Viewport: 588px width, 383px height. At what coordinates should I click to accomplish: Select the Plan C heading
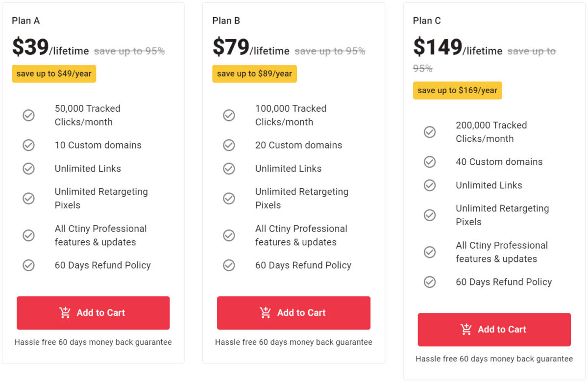pos(426,21)
